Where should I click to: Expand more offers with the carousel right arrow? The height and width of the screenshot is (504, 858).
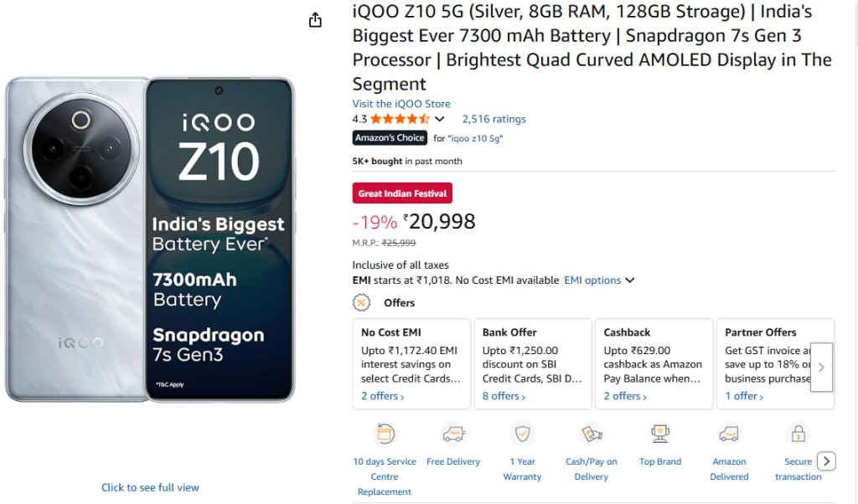click(821, 367)
